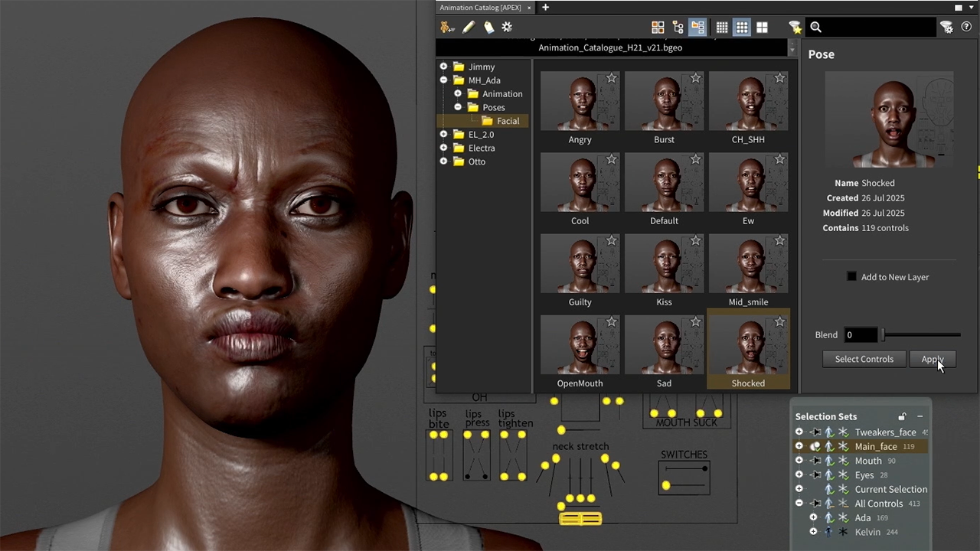Favorite the Ew pose with its star
The width and height of the screenshot is (980, 551).
tap(779, 159)
